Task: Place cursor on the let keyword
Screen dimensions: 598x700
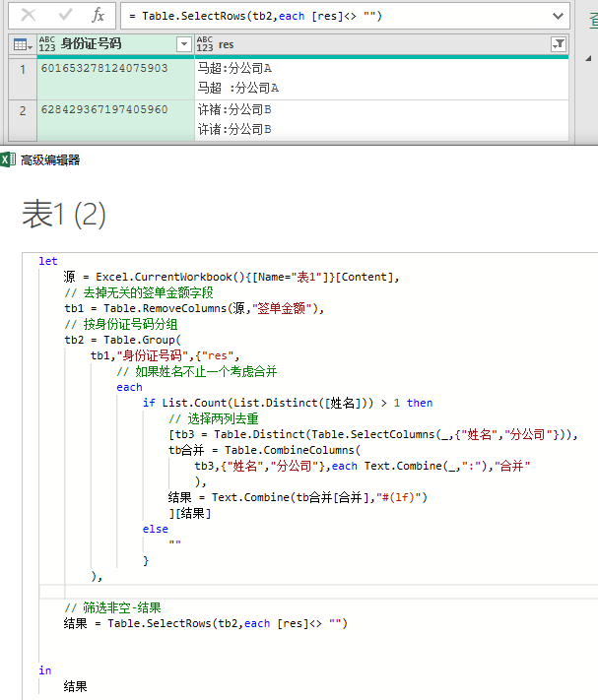Action: pos(48,261)
